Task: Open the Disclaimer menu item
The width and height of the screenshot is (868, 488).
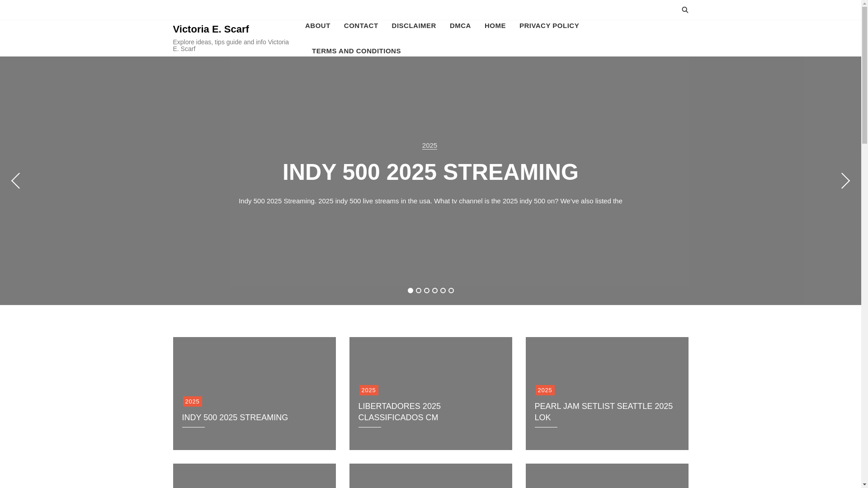Action: [x=414, y=26]
